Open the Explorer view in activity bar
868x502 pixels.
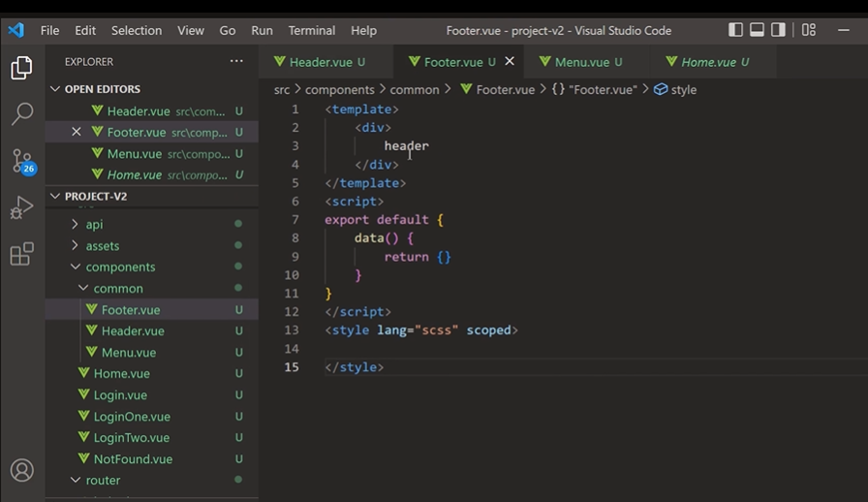(x=21, y=68)
